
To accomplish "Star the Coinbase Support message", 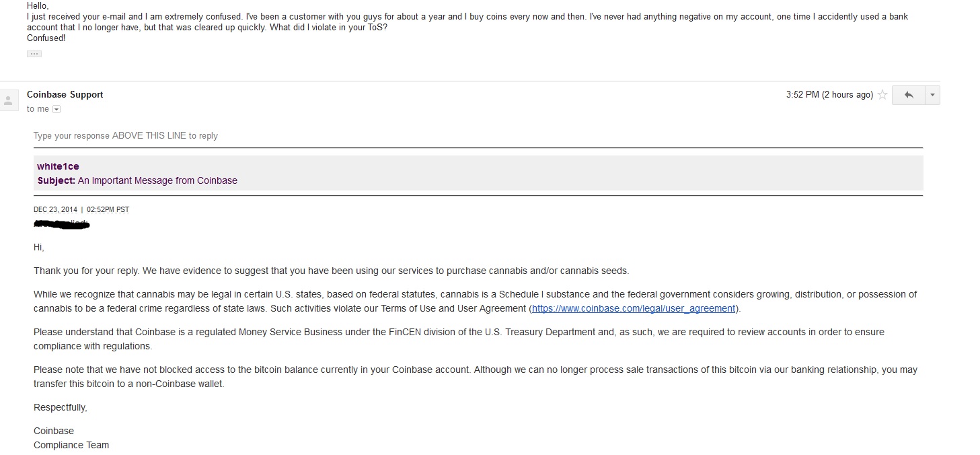I will pyautogui.click(x=882, y=95).
